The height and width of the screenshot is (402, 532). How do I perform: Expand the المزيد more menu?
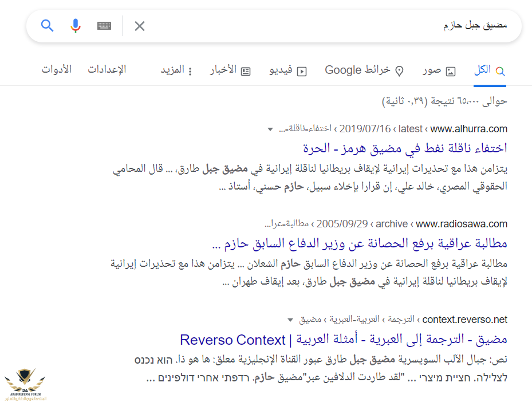pyautogui.click(x=176, y=70)
